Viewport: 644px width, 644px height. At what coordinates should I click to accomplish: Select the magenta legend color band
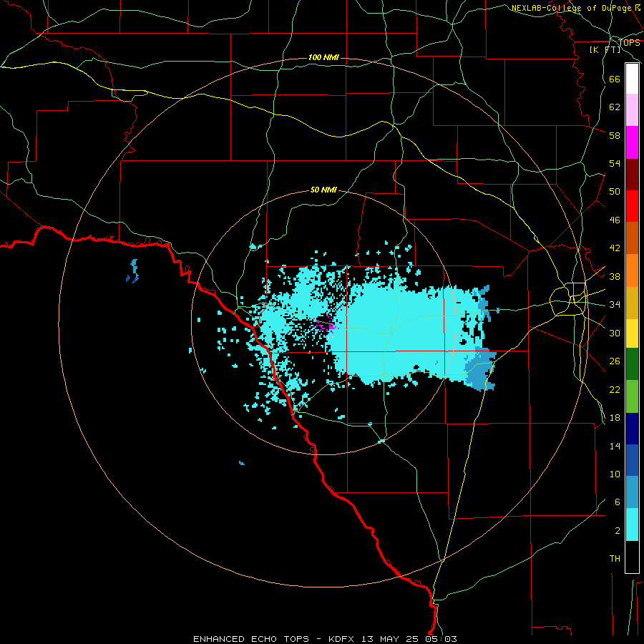632,142
